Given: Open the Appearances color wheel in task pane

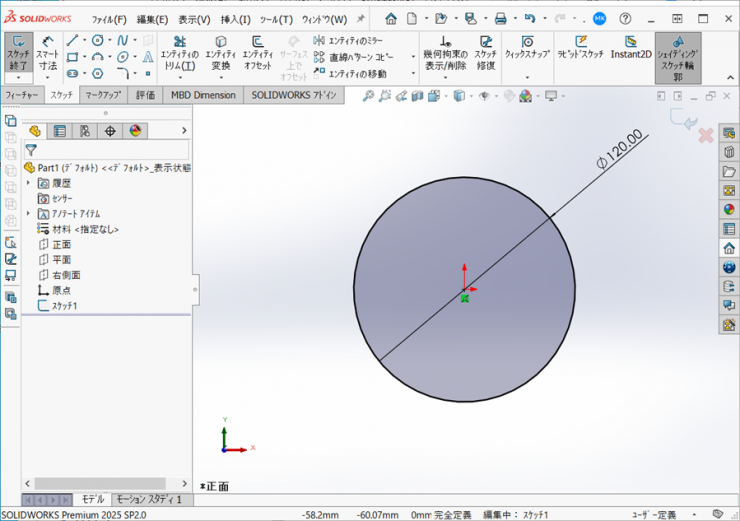Looking at the screenshot, I should click(x=729, y=209).
